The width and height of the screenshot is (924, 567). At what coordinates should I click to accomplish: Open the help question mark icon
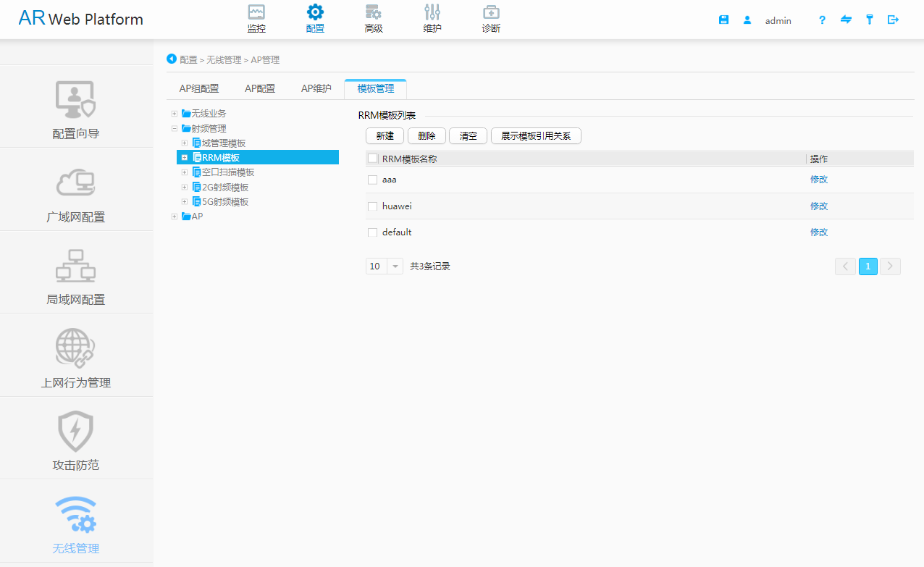(822, 20)
